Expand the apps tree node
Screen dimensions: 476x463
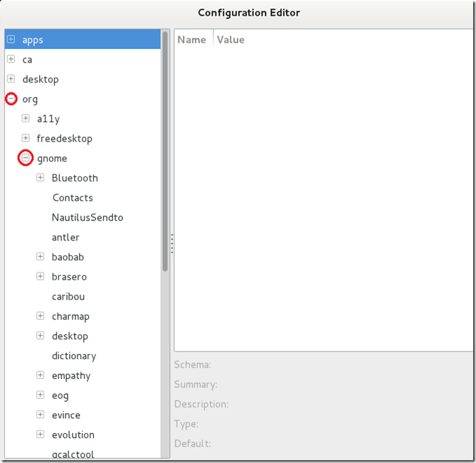coord(11,39)
